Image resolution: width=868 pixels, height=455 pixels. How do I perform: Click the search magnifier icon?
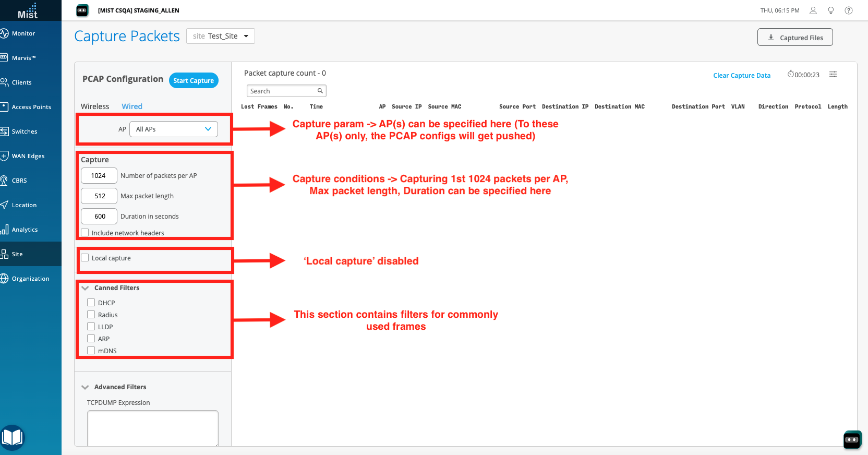[x=320, y=91]
